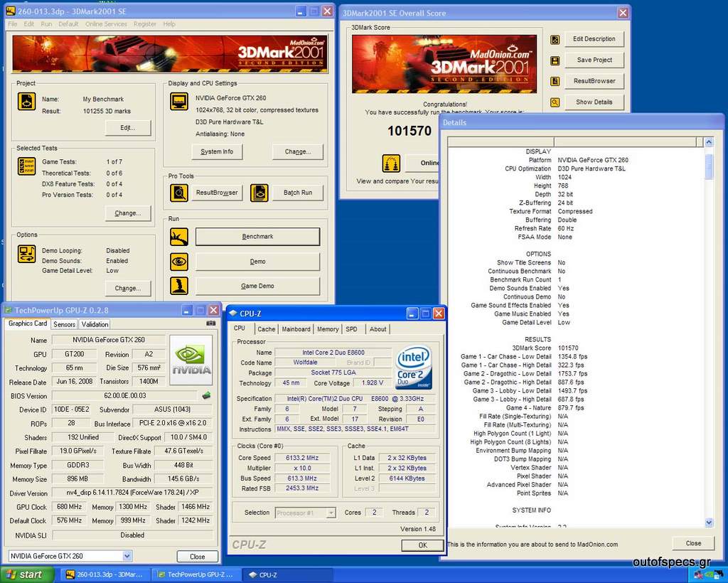Expand the GPU selection dropdown in GPU-Z
Viewport: 728px width, 583px height.
point(127,556)
